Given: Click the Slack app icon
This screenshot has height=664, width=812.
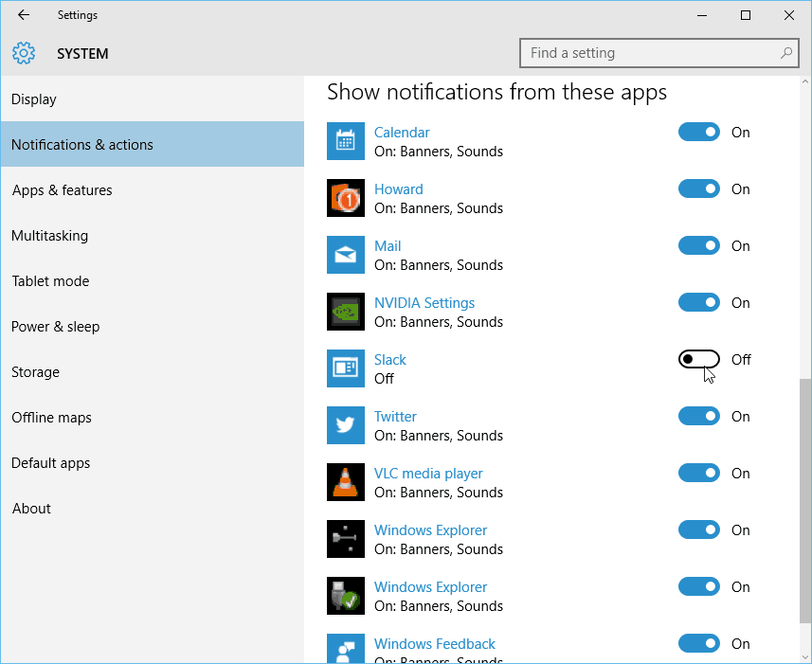Looking at the screenshot, I should click(x=346, y=369).
